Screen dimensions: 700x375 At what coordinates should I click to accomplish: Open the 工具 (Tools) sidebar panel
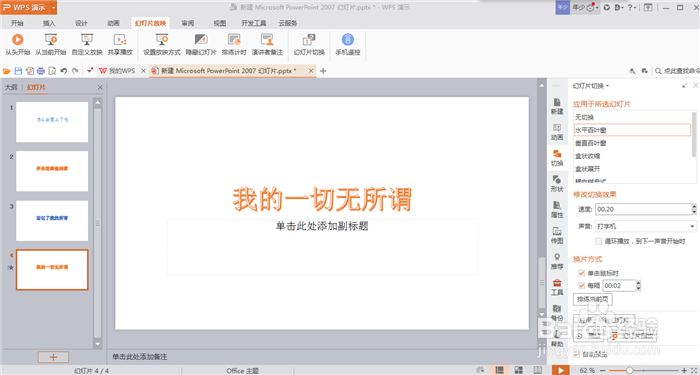pyautogui.click(x=557, y=287)
